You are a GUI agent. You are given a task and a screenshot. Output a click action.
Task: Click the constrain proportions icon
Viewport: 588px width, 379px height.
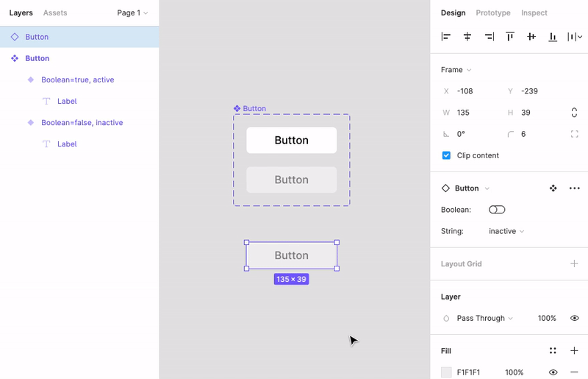click(x=574, y=113)
